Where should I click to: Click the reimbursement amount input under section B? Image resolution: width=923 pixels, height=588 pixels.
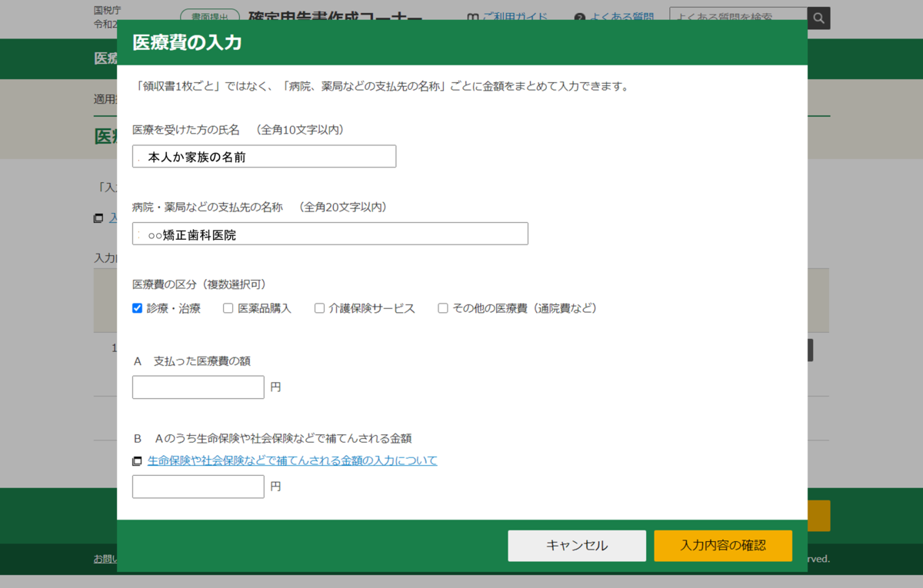pyautogui.click(x=198, y=486)
